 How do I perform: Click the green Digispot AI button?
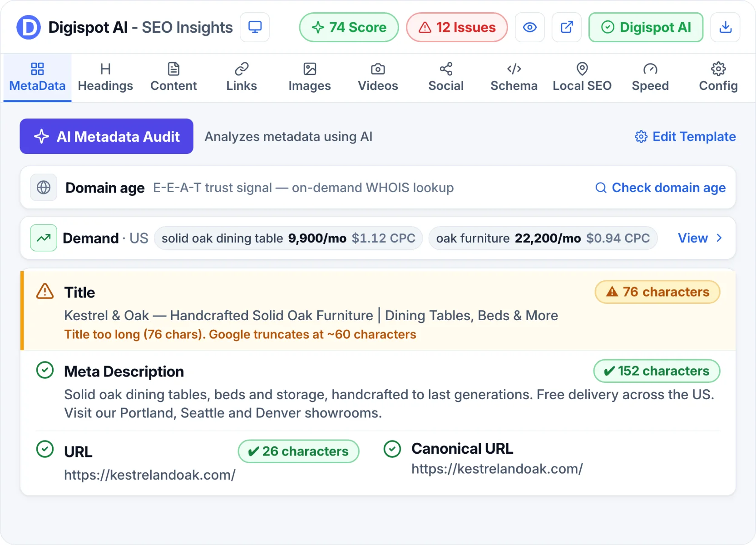(x=646, y=27)
